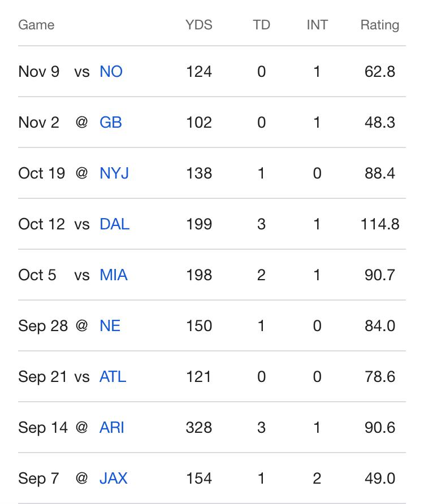The height and width of the screenshot is (504, 424).
Task: Click the Game column header
Action: tap(36, 25)
